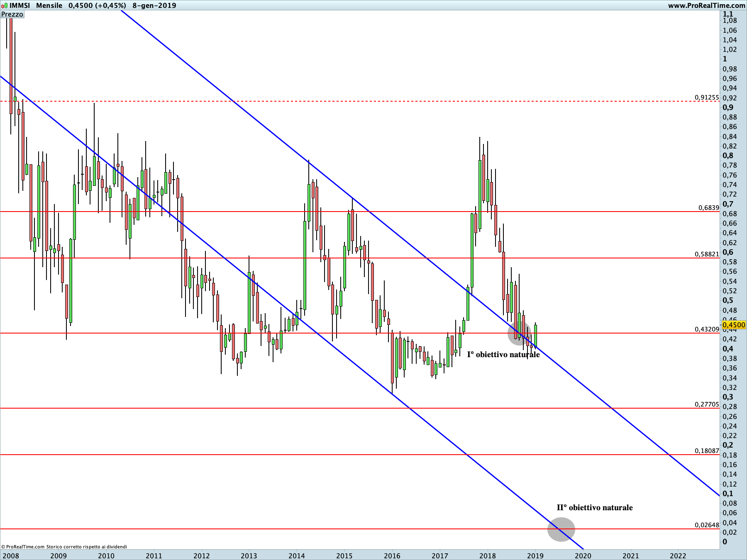Click the 2015 label on time axis
The height and width of the screenshot is (560, 747).
point(344,556)
